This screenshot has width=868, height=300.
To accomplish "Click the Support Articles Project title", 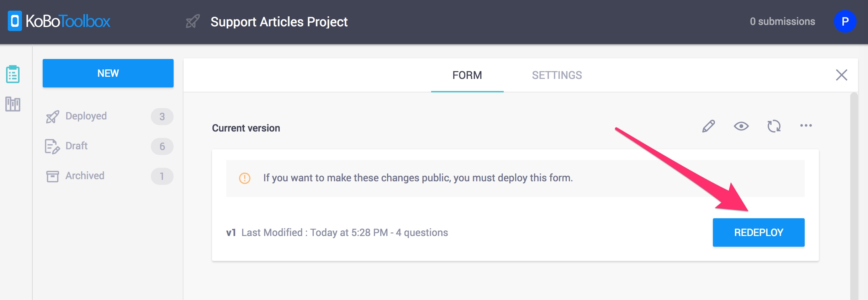I will pyautogui.click(x=279, y=22).
